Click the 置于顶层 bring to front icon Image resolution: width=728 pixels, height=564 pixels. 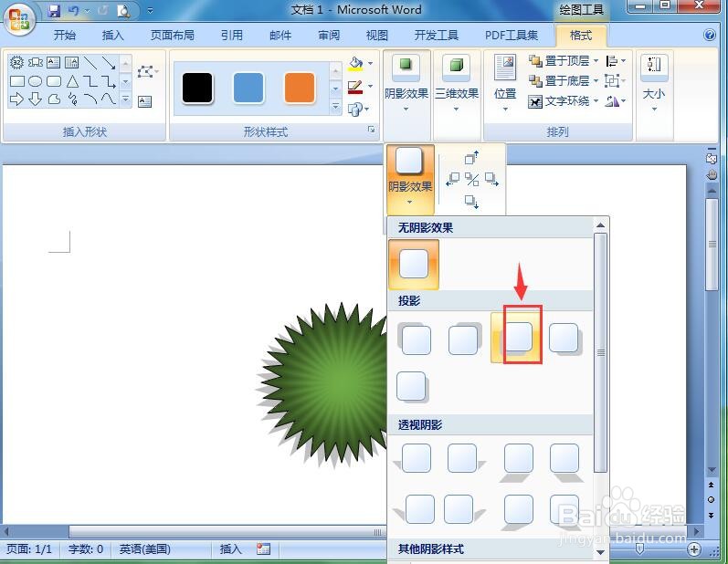pyautogui.click(x=535, y=61)
